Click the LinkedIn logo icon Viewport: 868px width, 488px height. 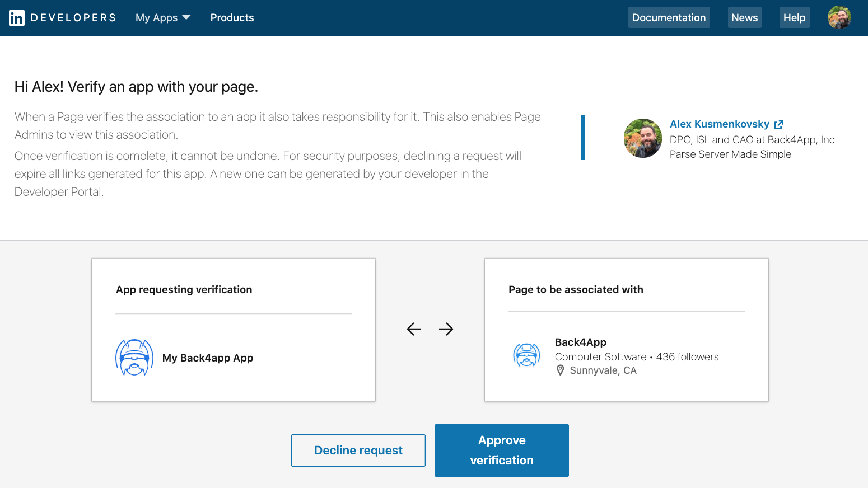17,18
